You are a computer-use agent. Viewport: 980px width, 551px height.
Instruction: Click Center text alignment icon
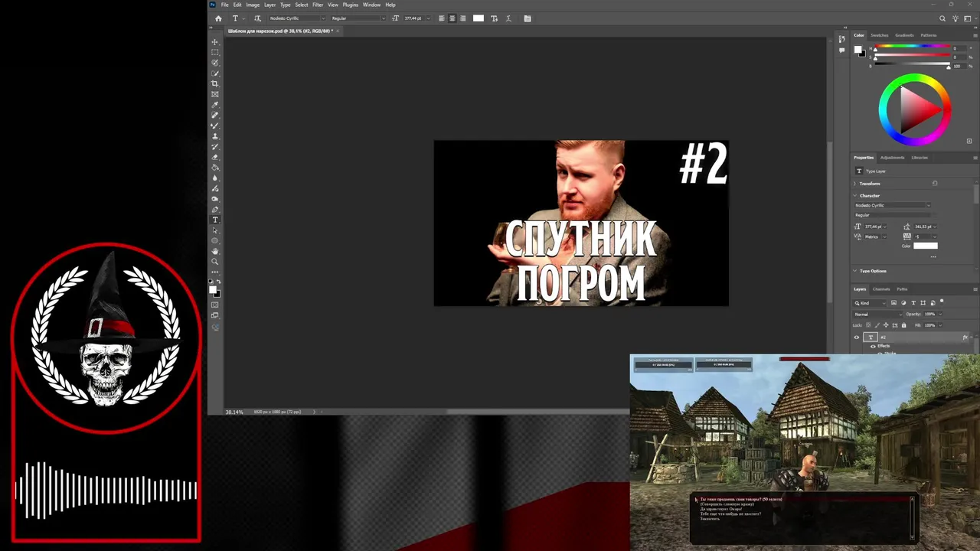452,18
